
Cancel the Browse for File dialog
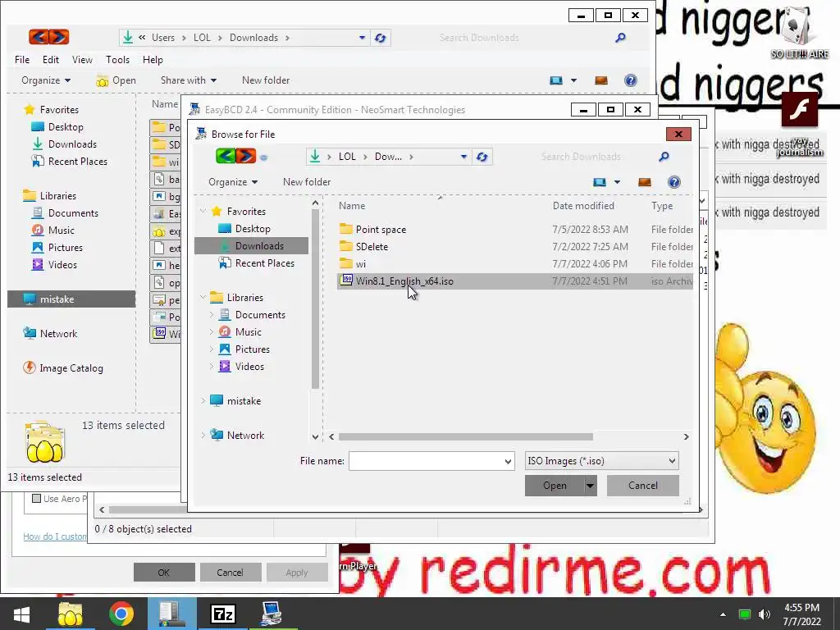pos(643,486)
